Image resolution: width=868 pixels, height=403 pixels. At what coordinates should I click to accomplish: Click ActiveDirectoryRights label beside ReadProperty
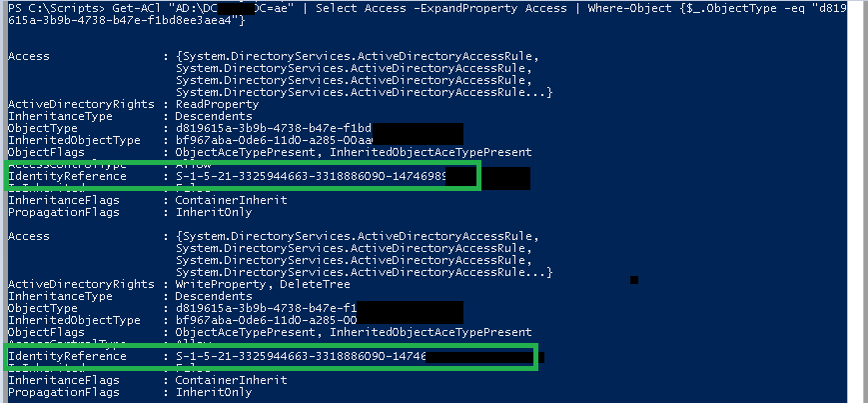tap(81, 104)
